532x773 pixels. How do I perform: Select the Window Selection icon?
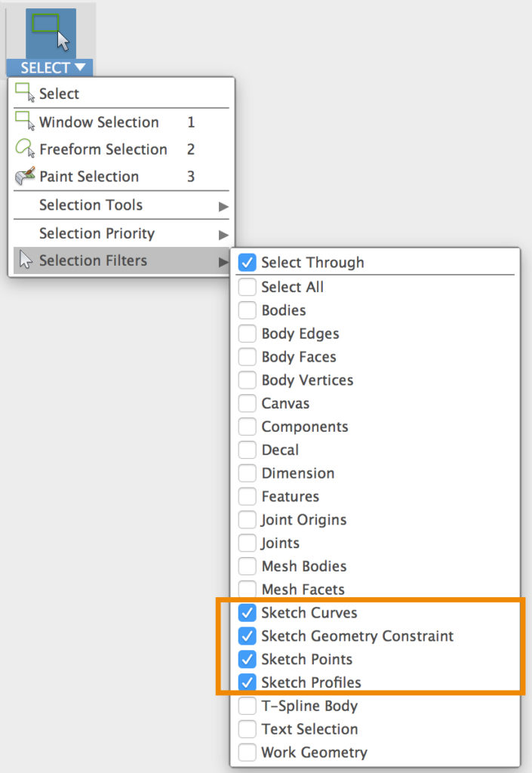[x=23, y=122]
